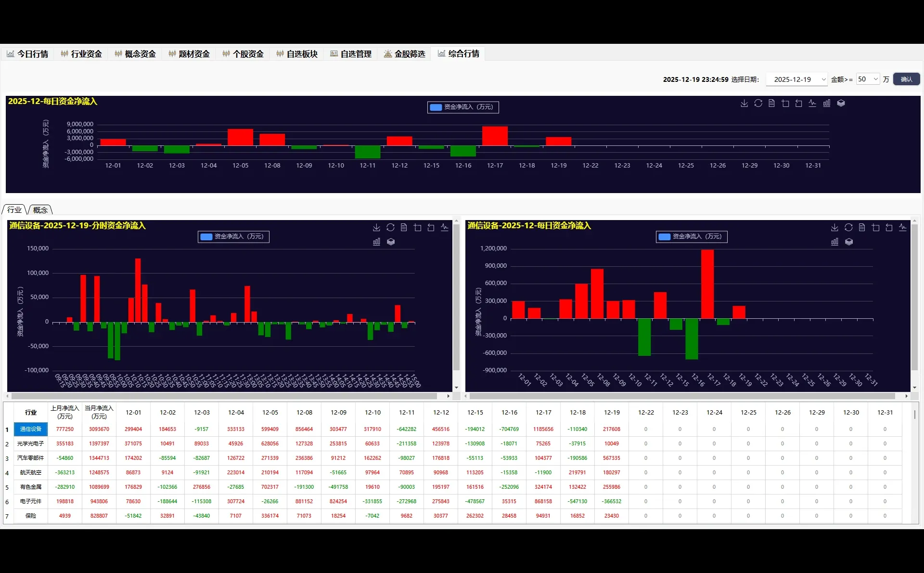Enable area zoom on intraday chart

[417, 228]
